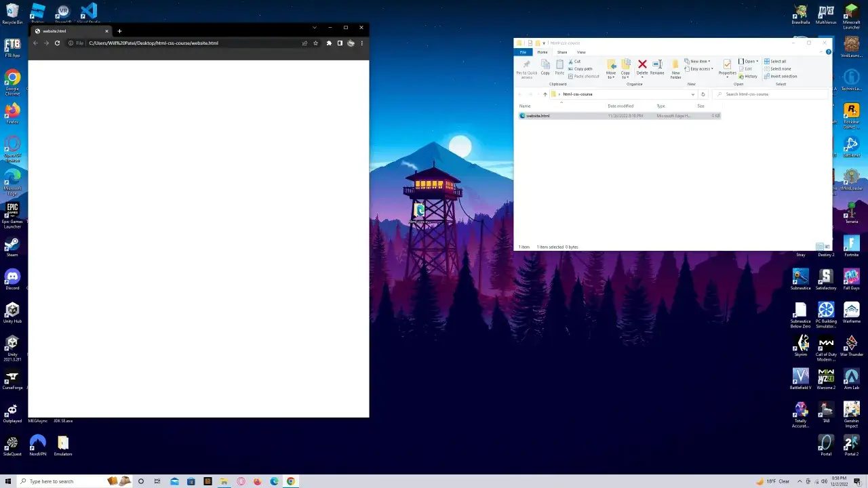868x488 pixels.
Task: Open Explorer ribbon help icon
Action: (x=828, y=52)
